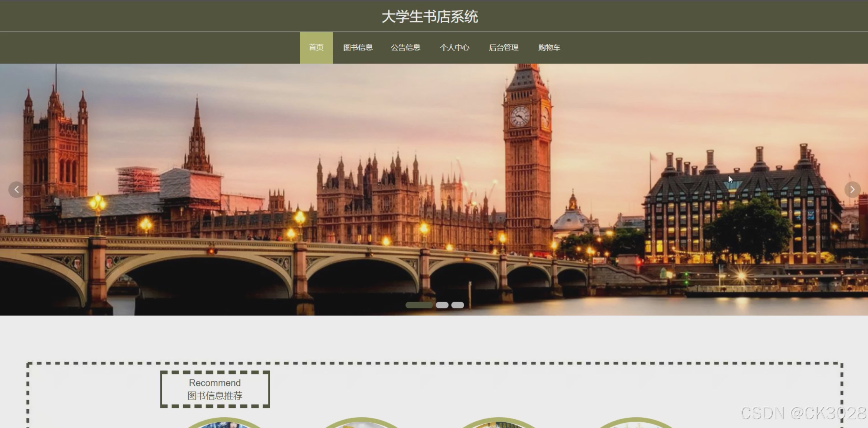Viewport: 868px width, 428px height.
Task: Open the 首页 navigation tab
Action: tap(316, 48)
